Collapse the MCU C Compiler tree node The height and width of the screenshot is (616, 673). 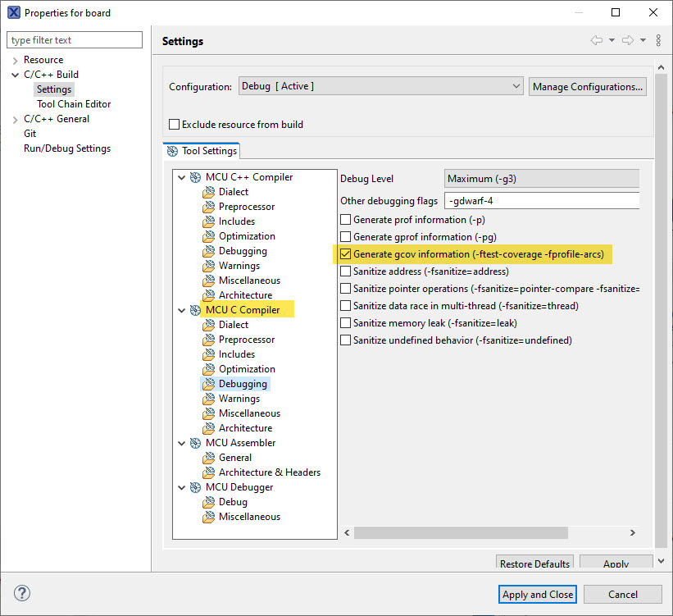click(182, 310)
